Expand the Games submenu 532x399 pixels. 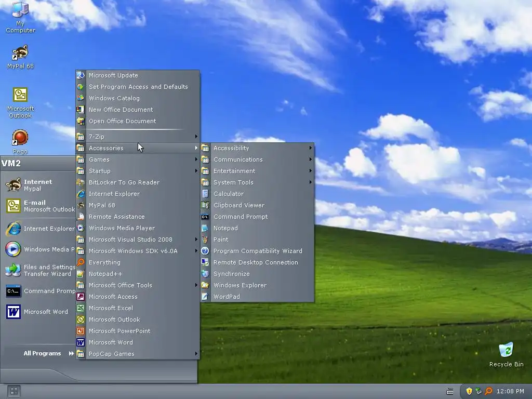click(138, 159)
